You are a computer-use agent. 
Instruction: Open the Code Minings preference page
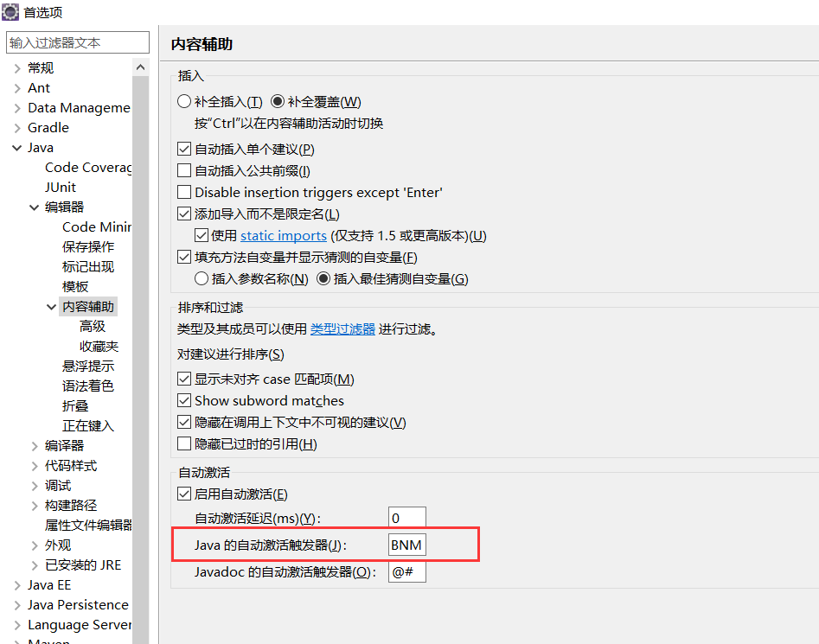pos(97,227)
